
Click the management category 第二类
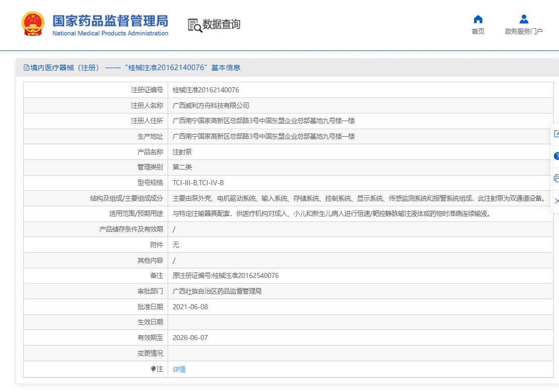tap(182, 167)
